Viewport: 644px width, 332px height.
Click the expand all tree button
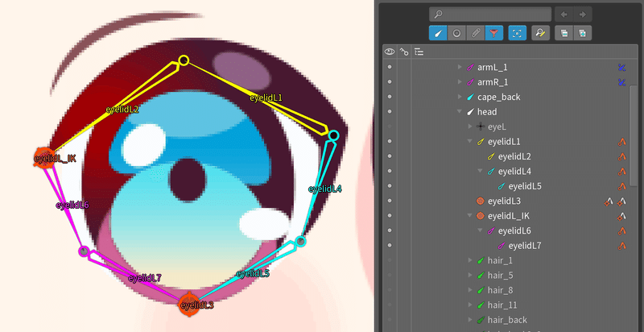pyautogui.click(x=582, y=33)
